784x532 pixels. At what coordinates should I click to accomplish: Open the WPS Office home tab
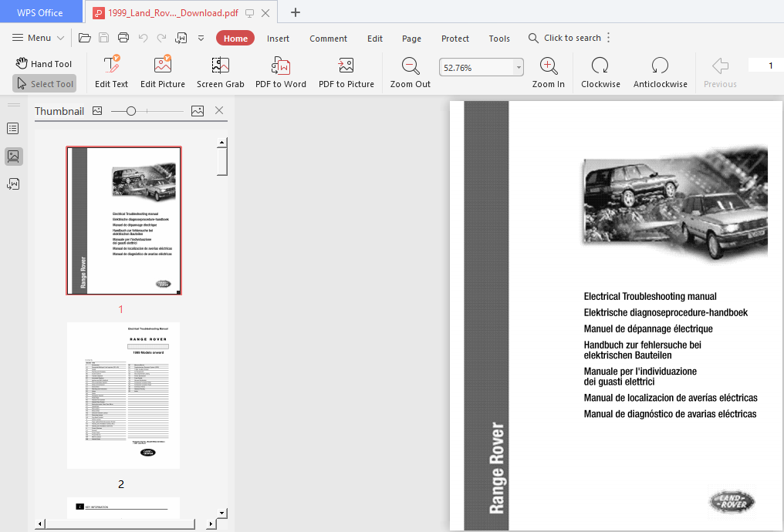click(x=40, y=12)
